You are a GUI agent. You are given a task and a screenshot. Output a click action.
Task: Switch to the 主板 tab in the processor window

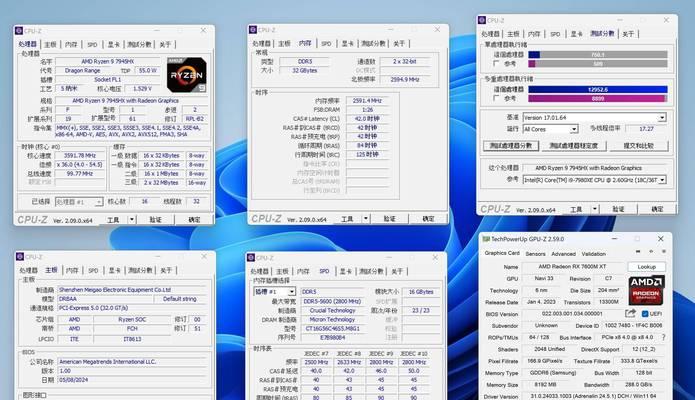(x=50, y=44)
